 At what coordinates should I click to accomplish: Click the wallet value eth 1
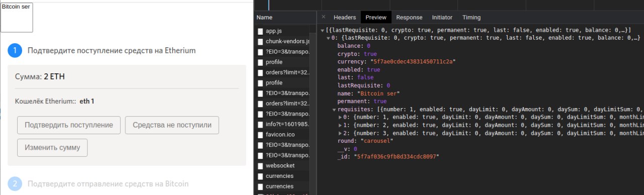coord(87,102)
